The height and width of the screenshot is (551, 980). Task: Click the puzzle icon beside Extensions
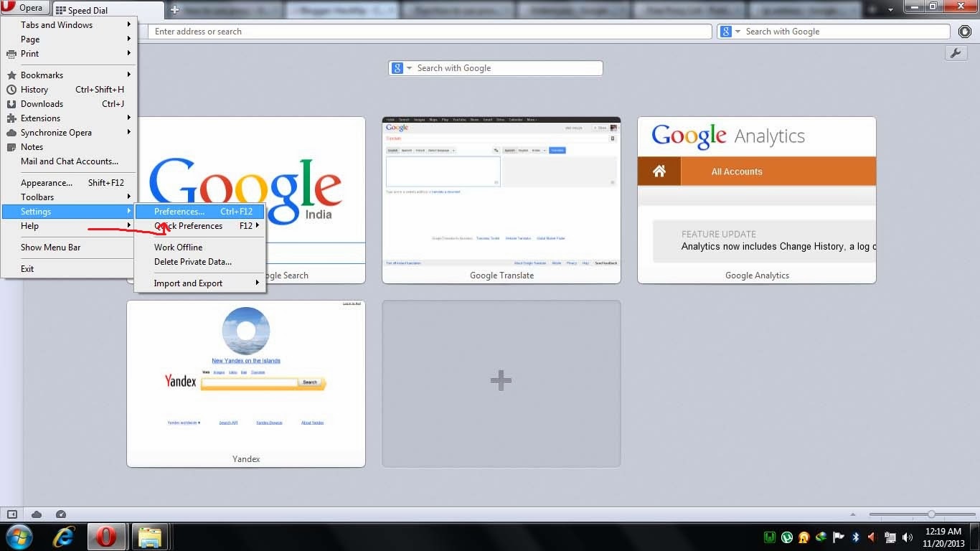click(x=11, y=118)
